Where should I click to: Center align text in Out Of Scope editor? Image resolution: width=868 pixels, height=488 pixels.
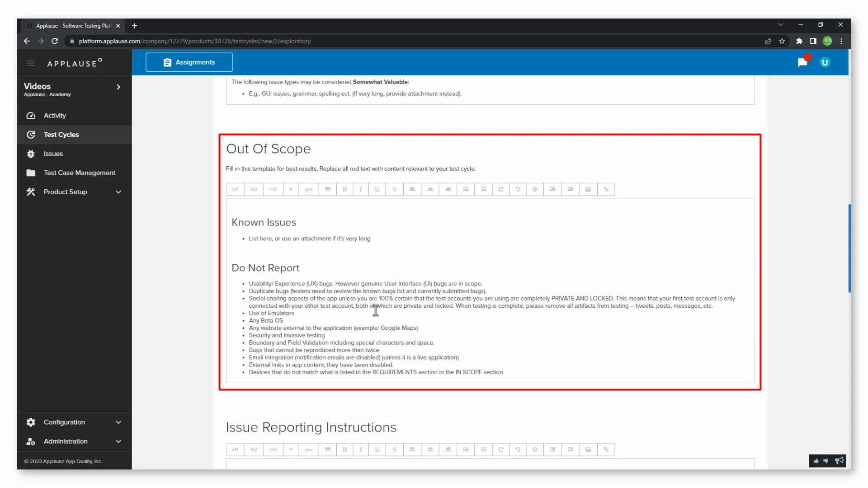point(430,189)
